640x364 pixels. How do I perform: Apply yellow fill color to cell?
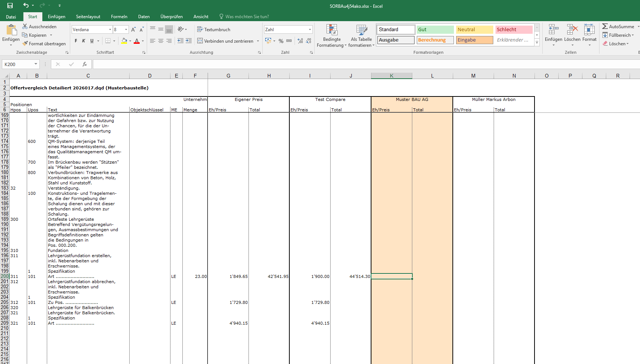(124, 41)
